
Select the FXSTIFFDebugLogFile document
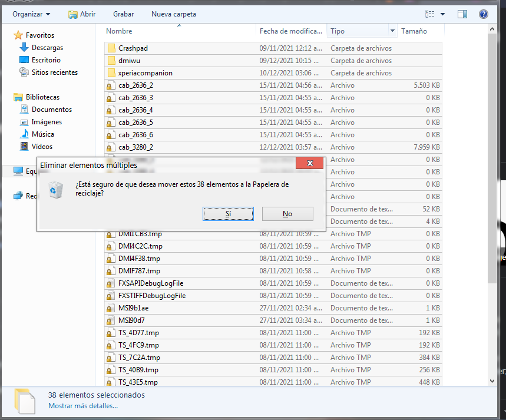[273, 296]
